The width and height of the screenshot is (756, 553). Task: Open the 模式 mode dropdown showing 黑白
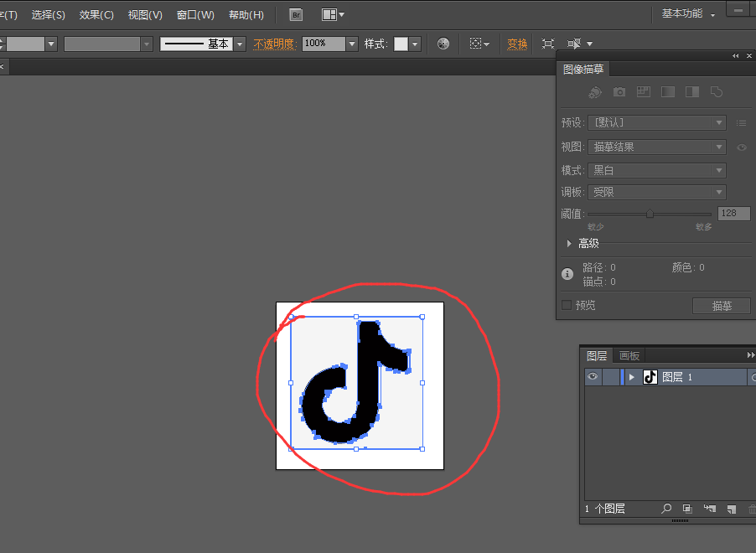(x=657, y=170)
